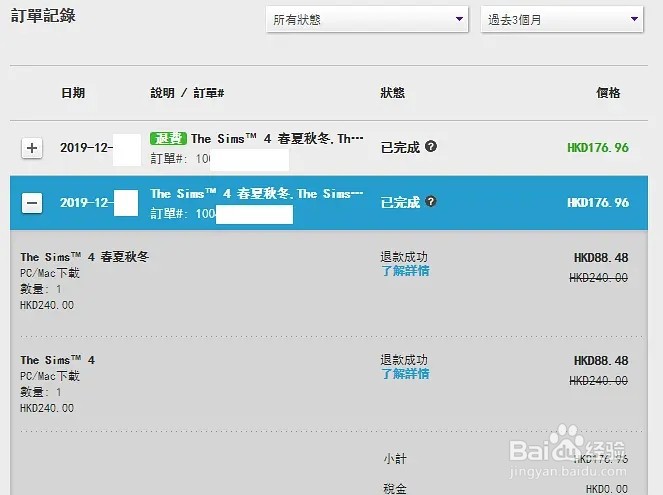Click help icon beside 已完成 in refunded row

(431, 146)
